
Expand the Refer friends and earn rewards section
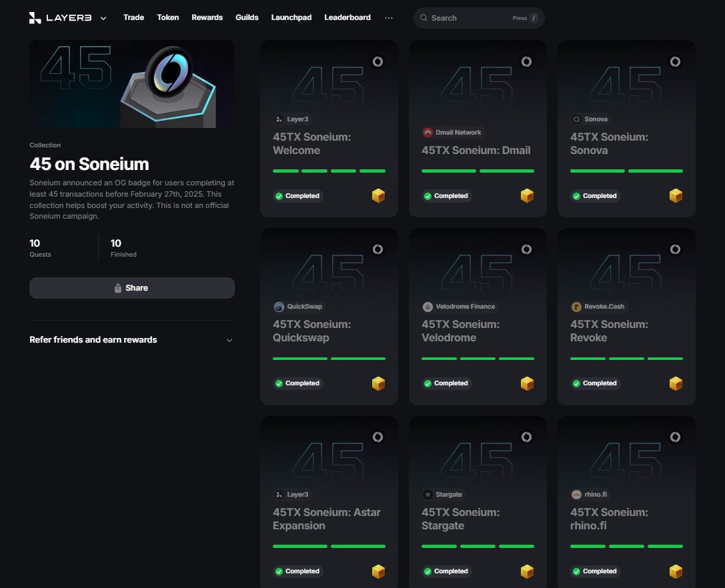click(229, 340)
